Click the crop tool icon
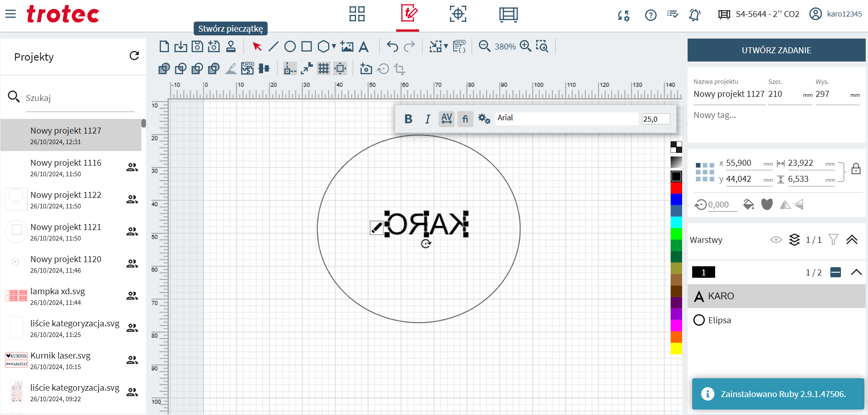Image resolution: width=868 pixels, height=415 pixels. [x=400, y=69]
